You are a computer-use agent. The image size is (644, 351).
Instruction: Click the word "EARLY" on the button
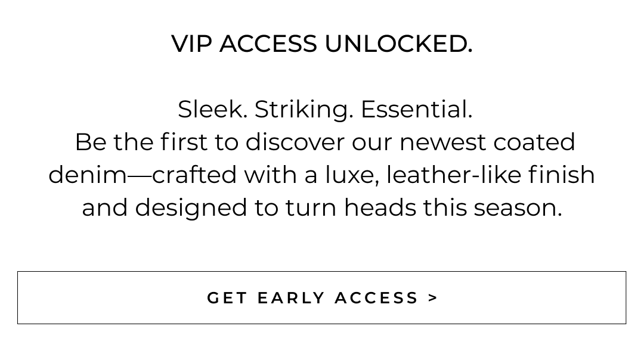tap(291, 297)
